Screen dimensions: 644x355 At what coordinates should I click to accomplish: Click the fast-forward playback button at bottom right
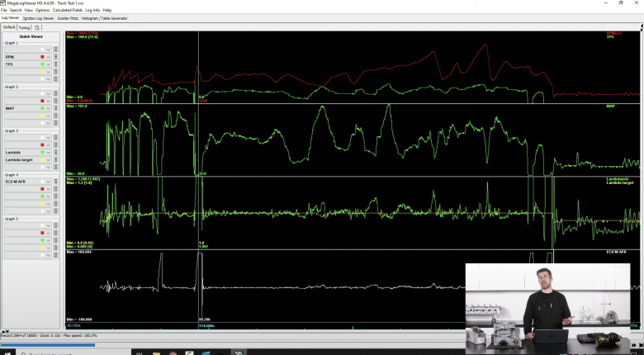coord(634,345)
